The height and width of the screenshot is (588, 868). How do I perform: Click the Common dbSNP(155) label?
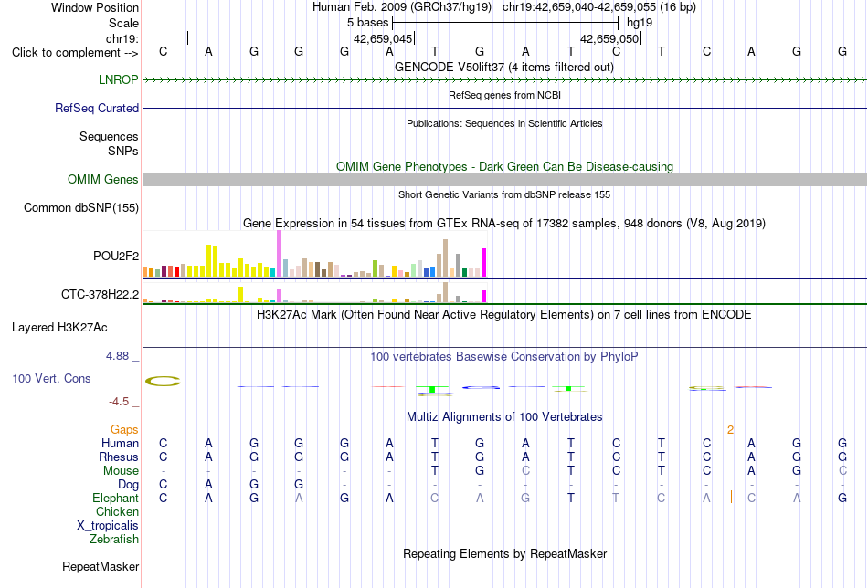pyautogui.click(x=81, y=207)
